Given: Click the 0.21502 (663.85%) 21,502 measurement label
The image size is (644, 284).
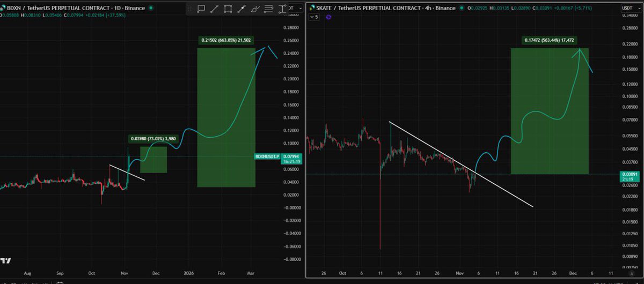Looking at the screenshot, I should [x=226, y=40].
